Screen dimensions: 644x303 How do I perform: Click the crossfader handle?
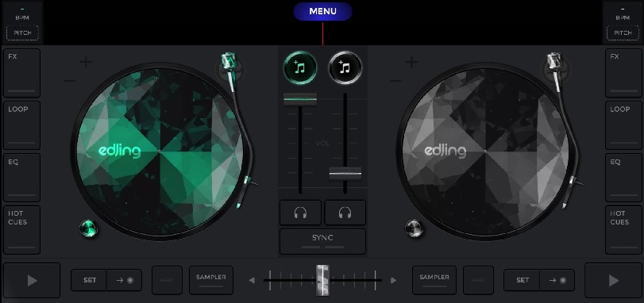click(322, 281)
